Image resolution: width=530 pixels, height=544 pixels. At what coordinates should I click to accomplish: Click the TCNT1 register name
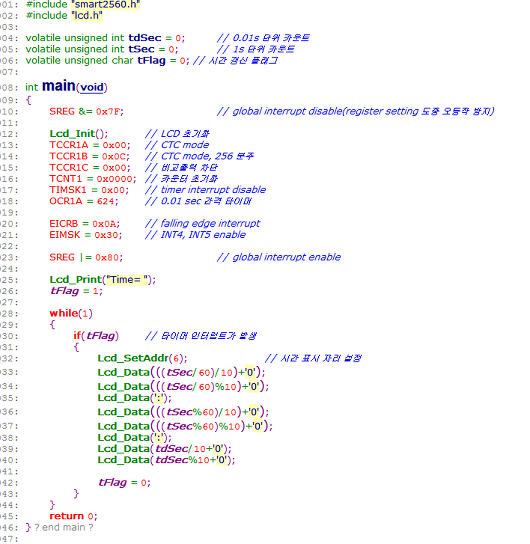click(x=66, y=179)
